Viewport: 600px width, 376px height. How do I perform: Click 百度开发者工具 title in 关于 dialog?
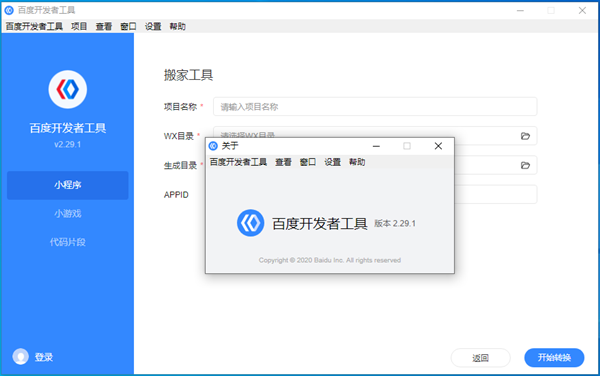320,224
